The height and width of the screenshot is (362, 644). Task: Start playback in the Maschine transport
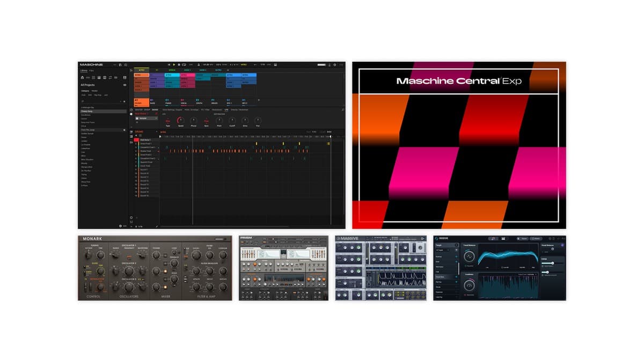174,64
